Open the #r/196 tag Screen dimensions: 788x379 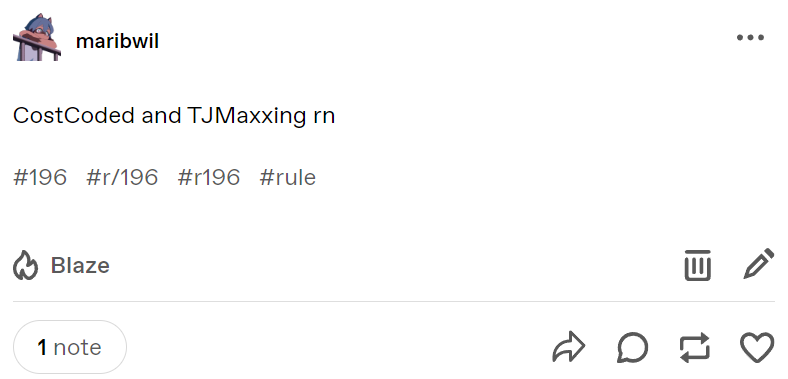click(x=122, y=177)
